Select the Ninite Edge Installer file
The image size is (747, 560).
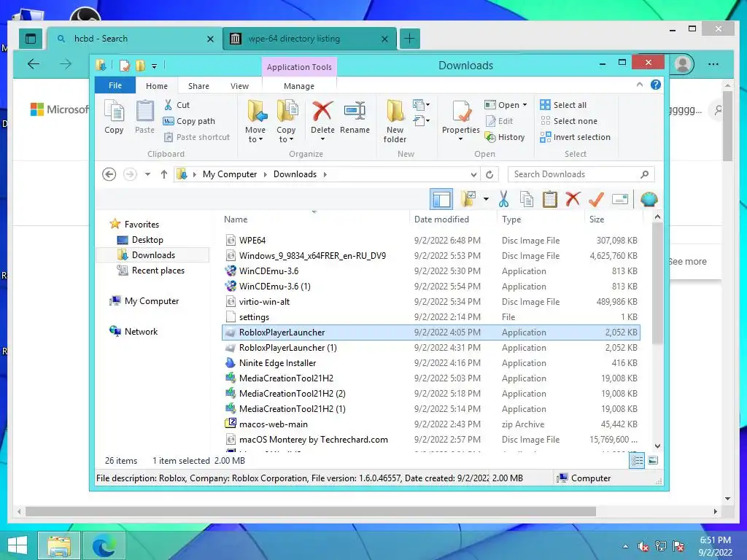pos(430,363)
